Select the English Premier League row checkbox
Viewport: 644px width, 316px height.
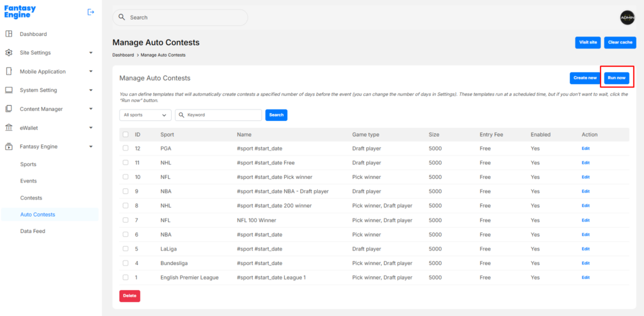click(x=126, y=278)
